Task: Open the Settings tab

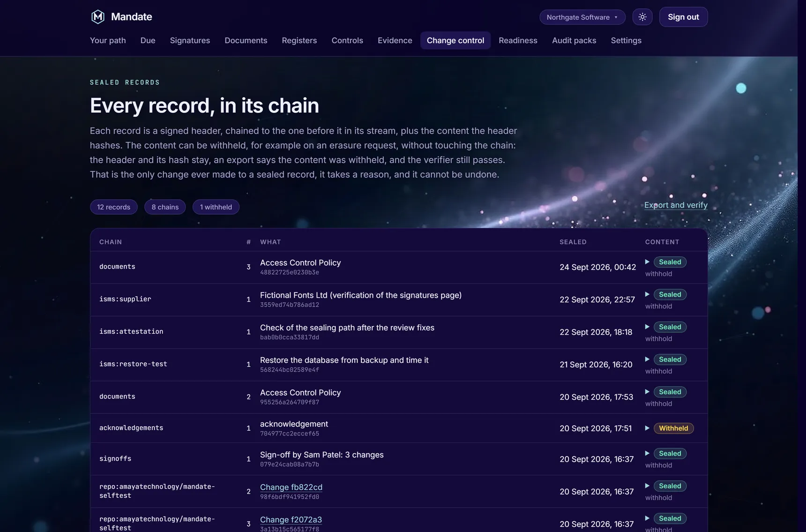Action: click(x=626, y=40)
